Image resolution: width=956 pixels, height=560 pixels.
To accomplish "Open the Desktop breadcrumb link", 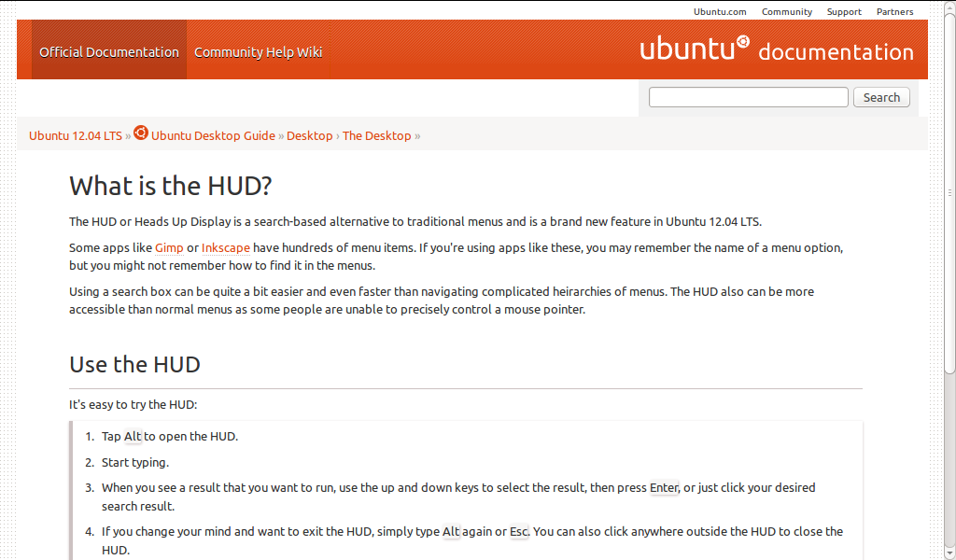I will click(x=310, y=136).
